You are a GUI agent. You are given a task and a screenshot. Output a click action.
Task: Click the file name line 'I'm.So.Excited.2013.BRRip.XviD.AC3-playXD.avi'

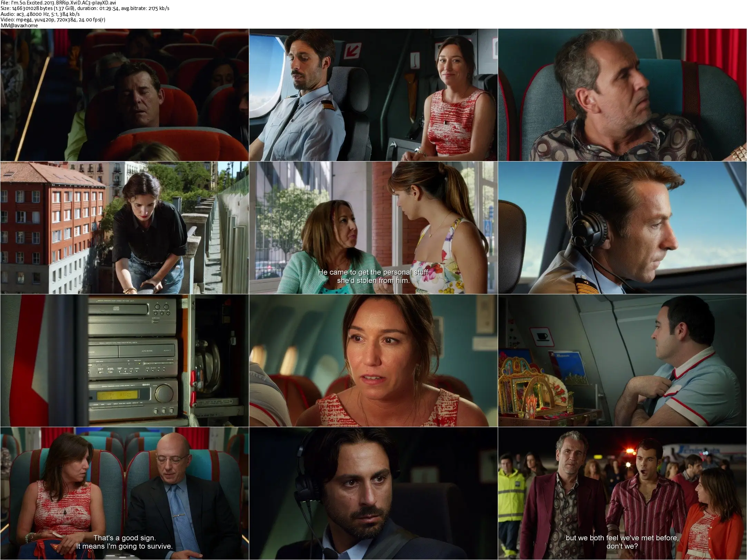[58, 3]
